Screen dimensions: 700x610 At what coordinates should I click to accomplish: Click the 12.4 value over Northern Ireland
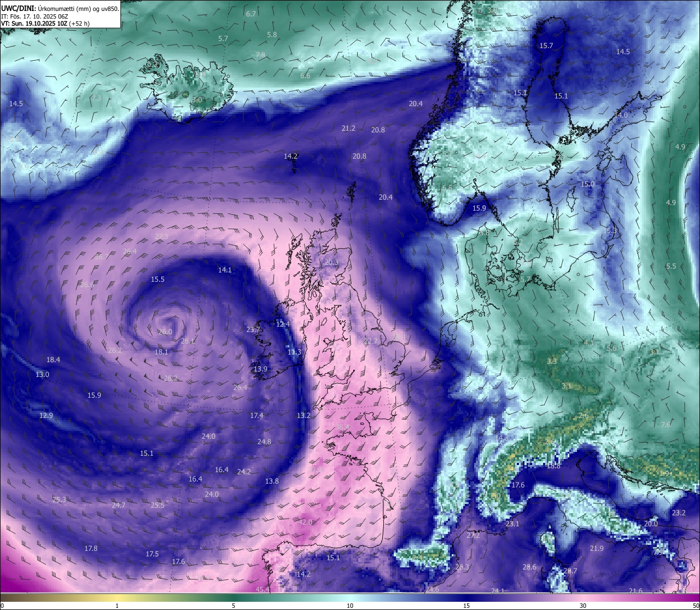(283, 324)
